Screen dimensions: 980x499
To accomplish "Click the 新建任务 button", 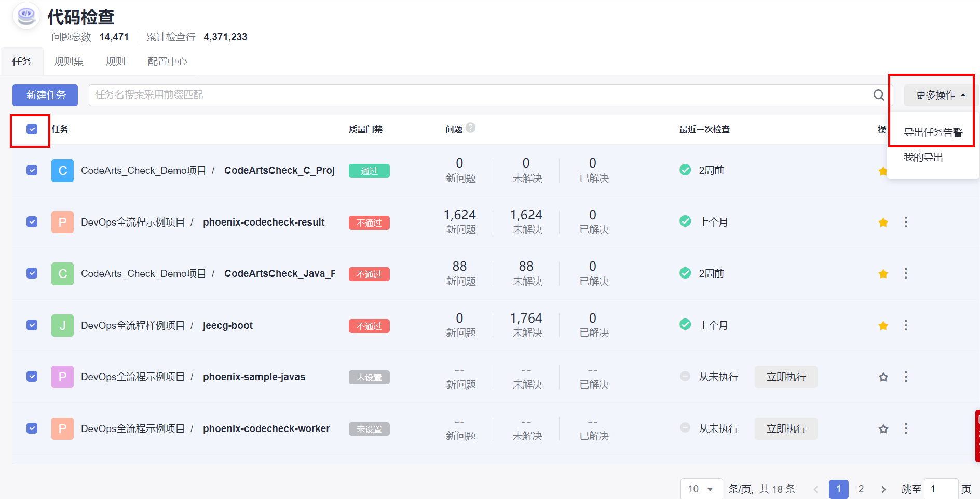I will [45, 95].
